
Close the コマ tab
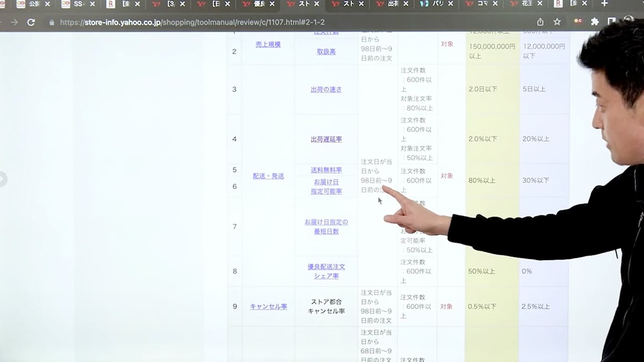(x=496, y=4)
